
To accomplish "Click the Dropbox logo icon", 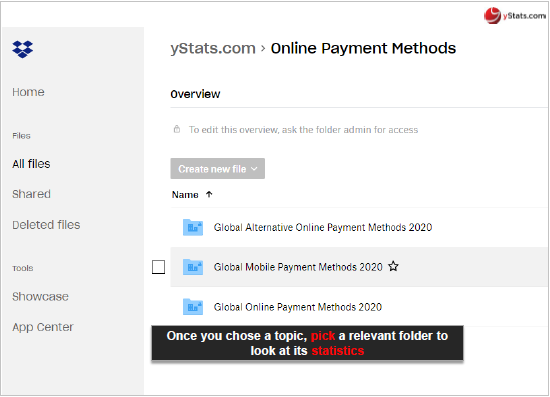I will tap(22, 49).
